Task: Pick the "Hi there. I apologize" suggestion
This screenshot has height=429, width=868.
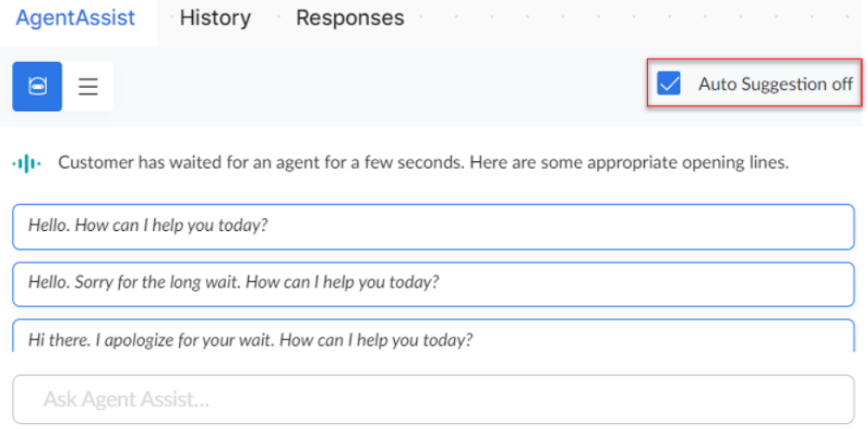Action: click(250, 339)
